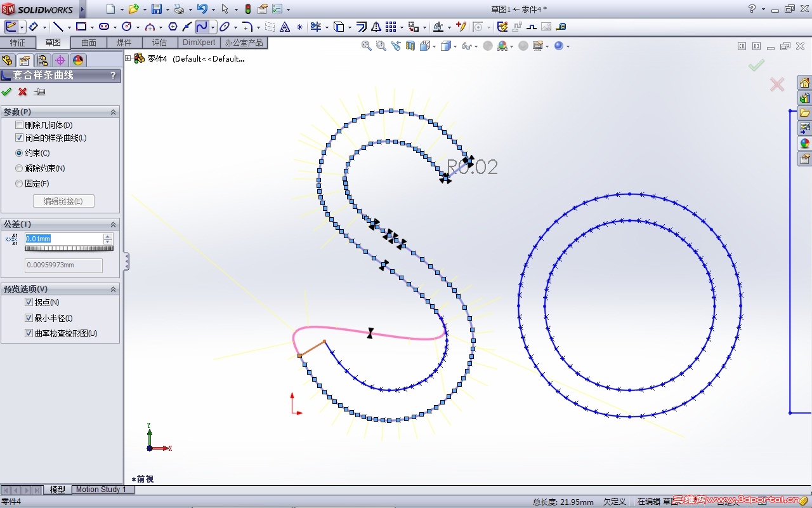Select the Polygon sketch tool
Viewport: 812px width, 508px height.
[x=173, y=27]
